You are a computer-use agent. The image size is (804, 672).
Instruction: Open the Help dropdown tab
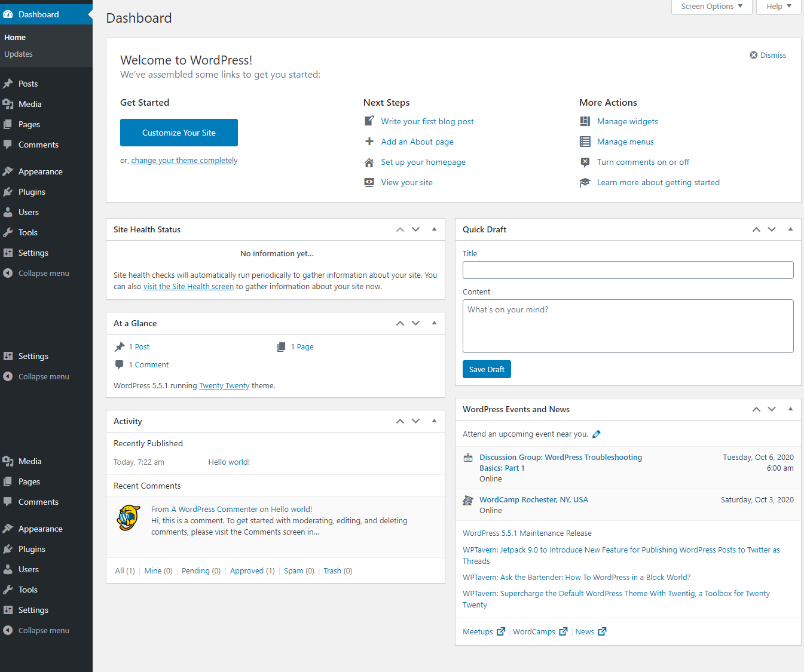tap(778, 7)
